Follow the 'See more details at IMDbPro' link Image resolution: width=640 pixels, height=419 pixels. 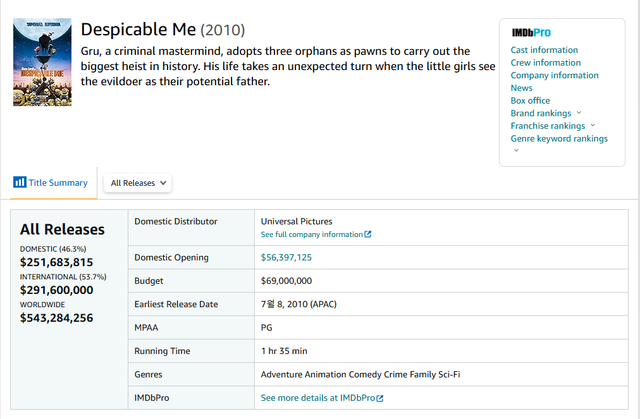[317, 398]
